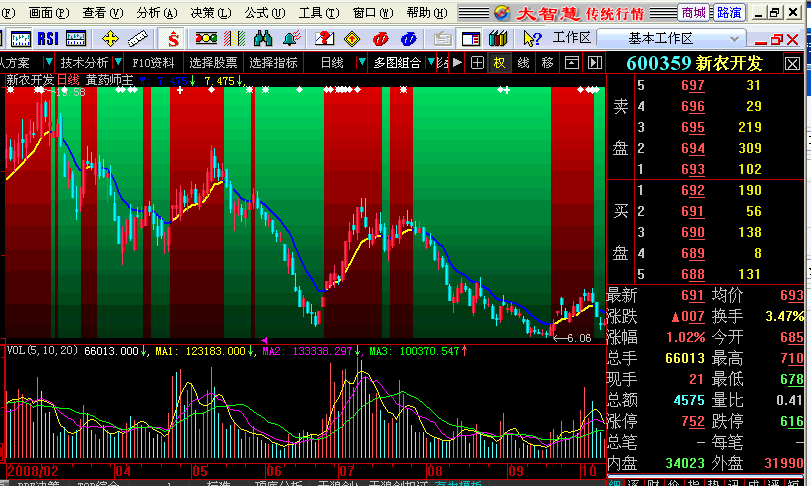Click the panel with up-arrow icon
811x486 pixels.
pos(572,63)
